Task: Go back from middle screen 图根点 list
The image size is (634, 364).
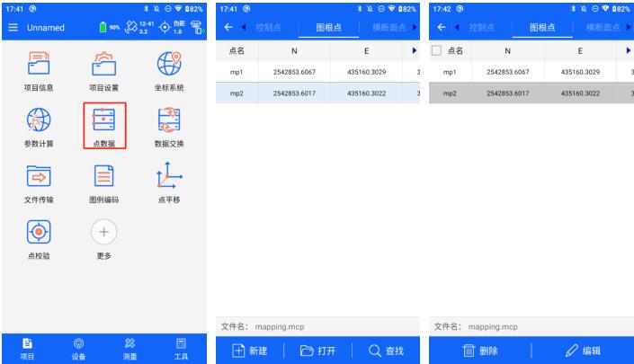Action: tap(228, 27)
